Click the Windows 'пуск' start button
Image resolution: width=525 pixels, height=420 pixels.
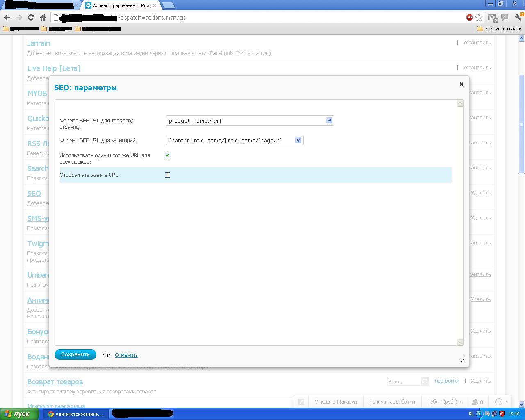[17, 414]
